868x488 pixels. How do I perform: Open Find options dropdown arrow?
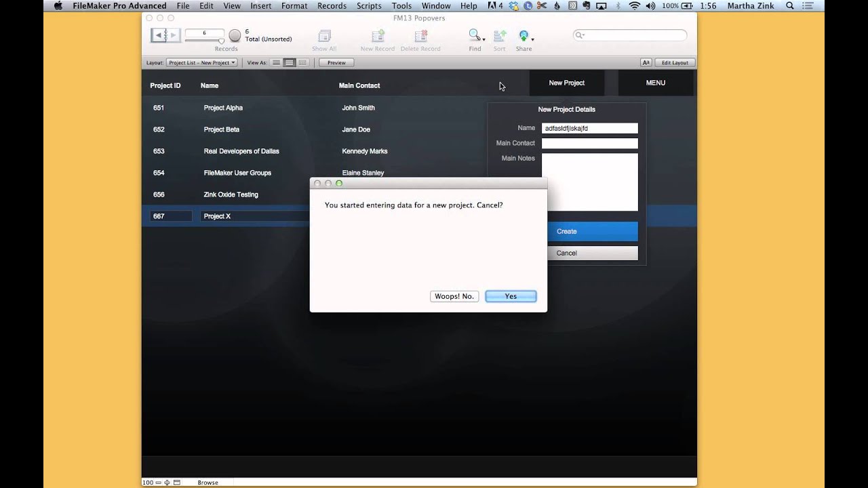[484, 39]
